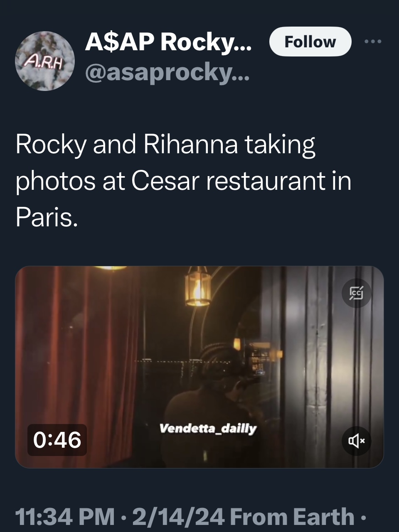The width and height of the screenshot is (399, 532).
Task: Tap the word Rihanna in the tweet
Action: 191,144
